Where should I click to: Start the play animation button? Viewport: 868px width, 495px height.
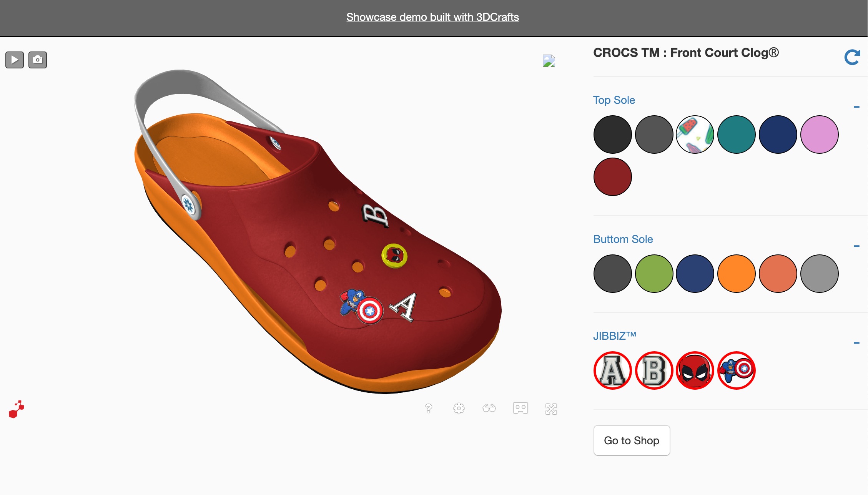(15, 60)
